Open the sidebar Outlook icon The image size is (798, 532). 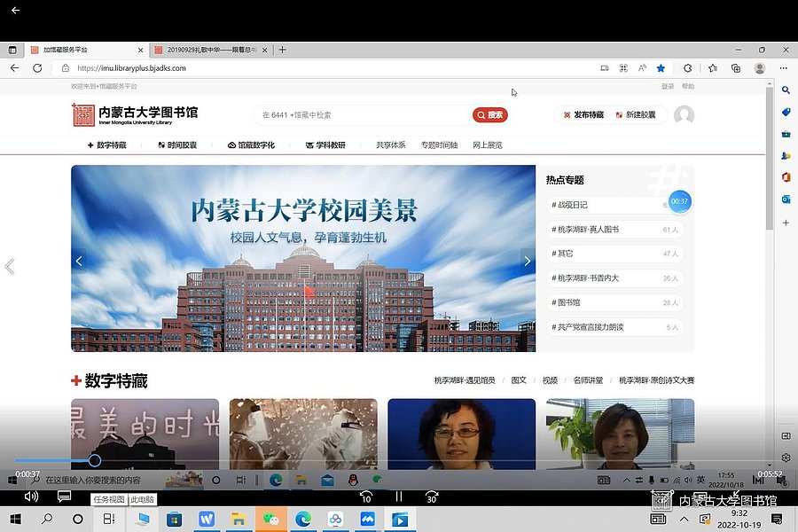click(x=786, y=199)
